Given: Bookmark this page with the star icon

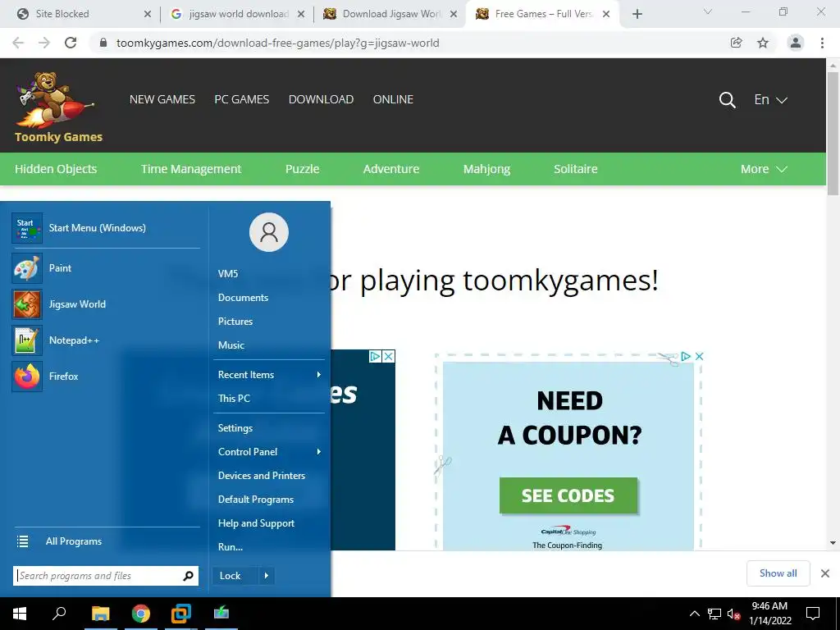Looking at the screenshot, I should [x=763, y=43].
